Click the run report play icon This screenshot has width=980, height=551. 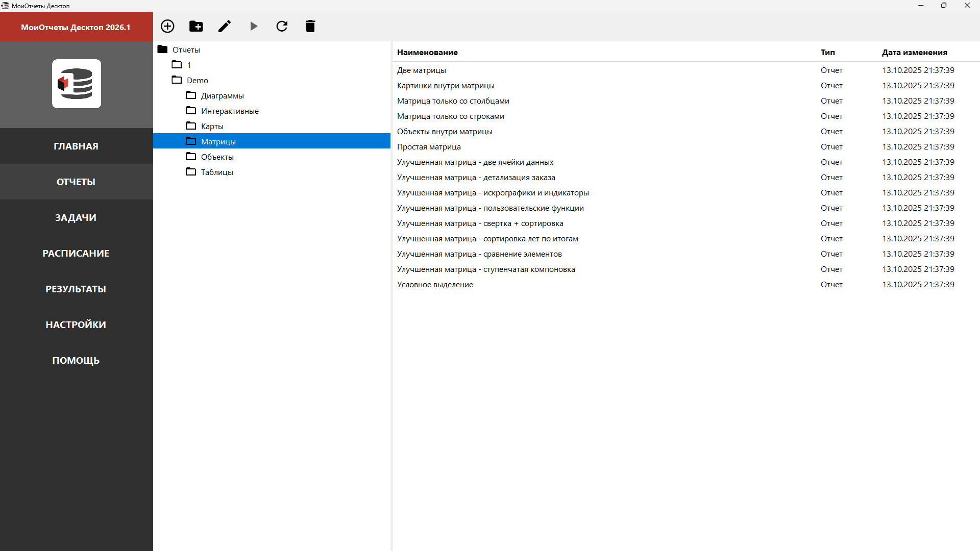click(x=254, y=26)
